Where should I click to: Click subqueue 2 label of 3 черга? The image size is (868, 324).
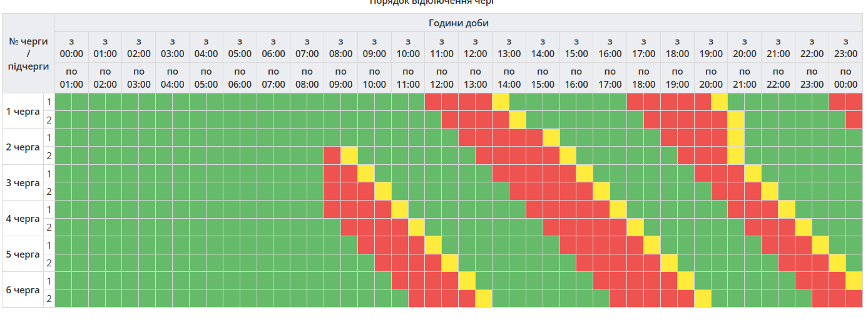coord(49,192)
